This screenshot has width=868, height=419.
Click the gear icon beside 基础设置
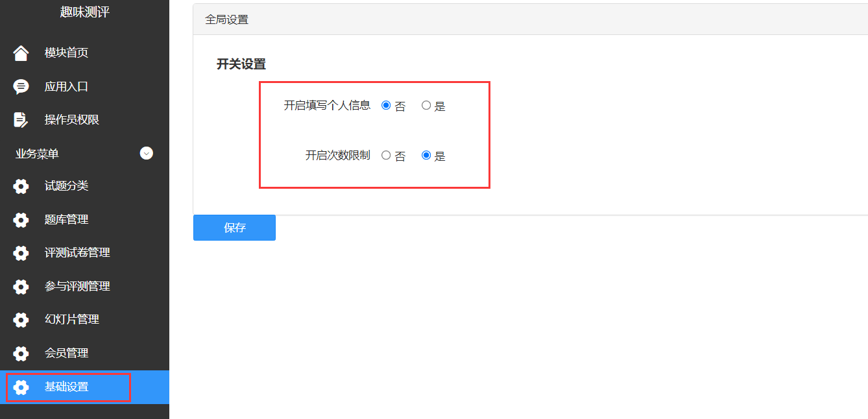[21, 387]
